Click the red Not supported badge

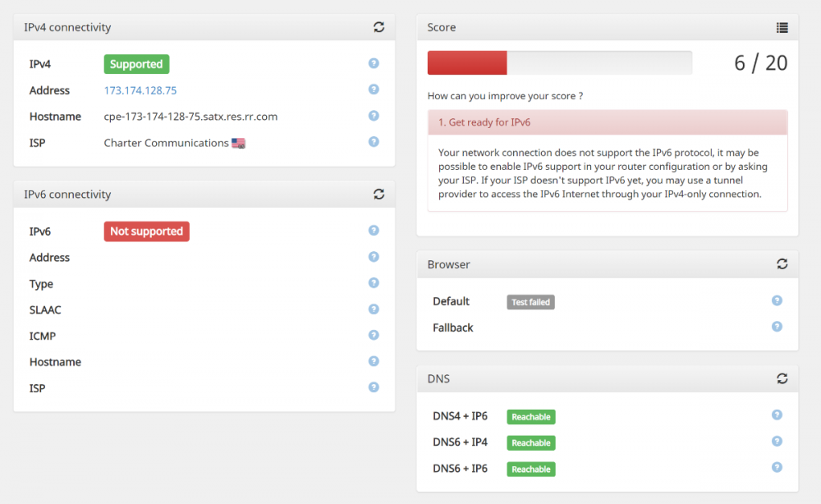[146, 231]
